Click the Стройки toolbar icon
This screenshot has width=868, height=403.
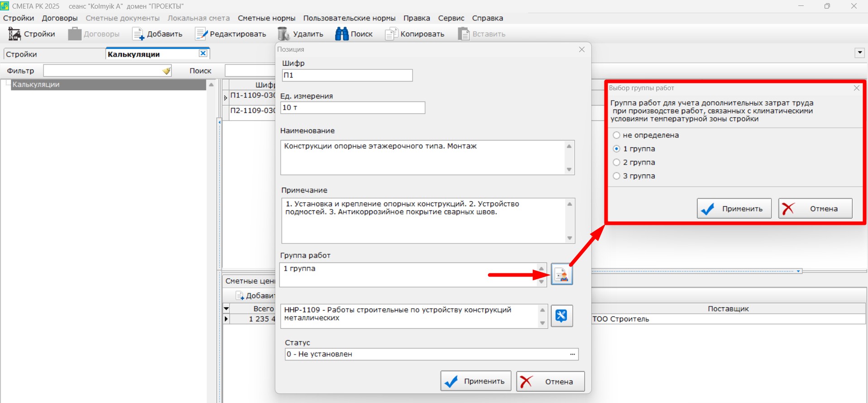(15, 34)
